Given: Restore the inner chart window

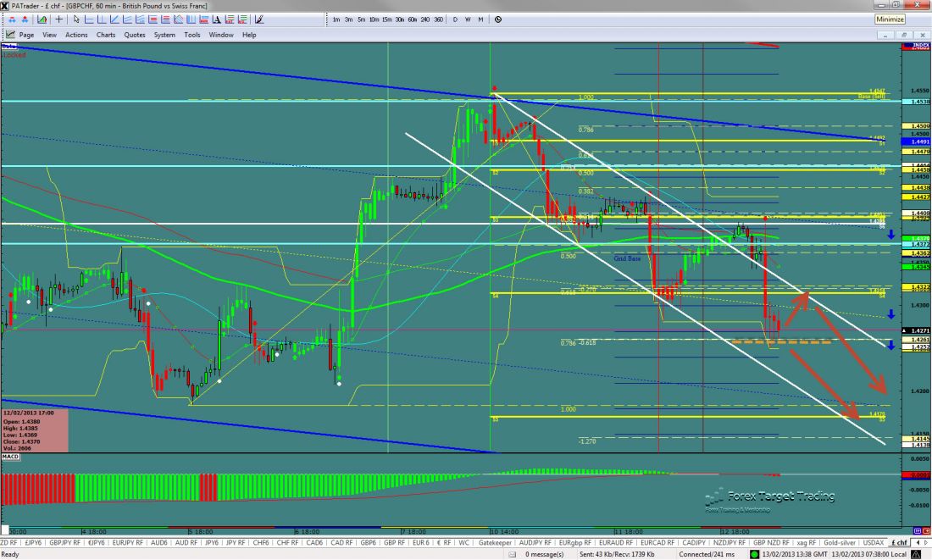Looking at the screenshot, I should 904,36.
